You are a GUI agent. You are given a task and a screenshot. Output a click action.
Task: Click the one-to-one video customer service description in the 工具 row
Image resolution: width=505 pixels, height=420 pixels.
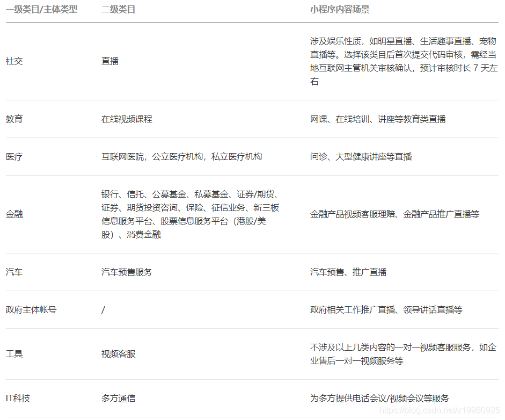point(403,354)
